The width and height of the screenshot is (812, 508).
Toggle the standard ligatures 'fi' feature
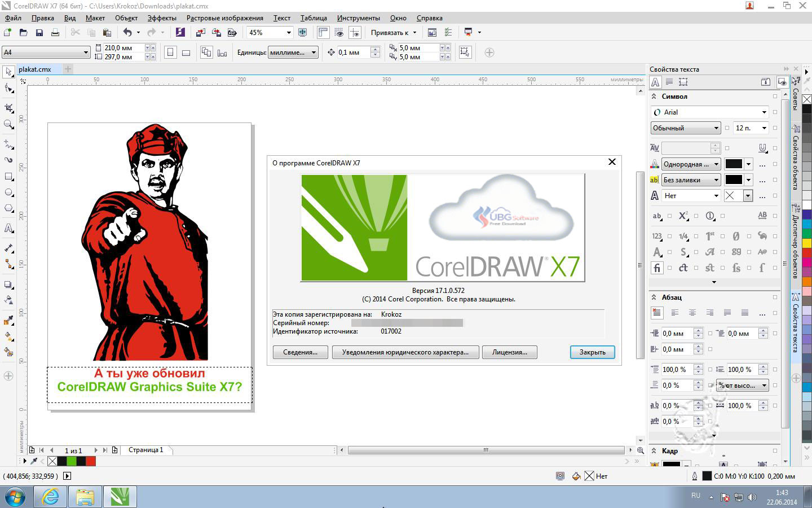[657, 268]
